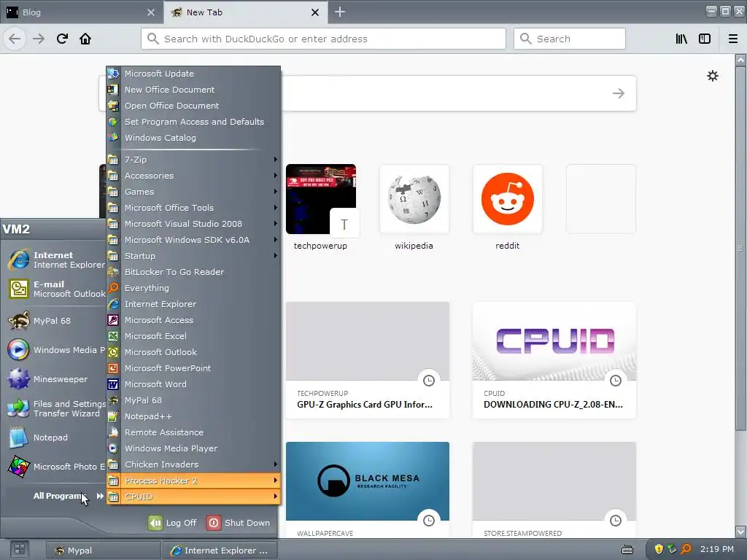Click the back navigation arrow
The height and width of the screenshot is (560, 747).
click(x=15, y=39)
